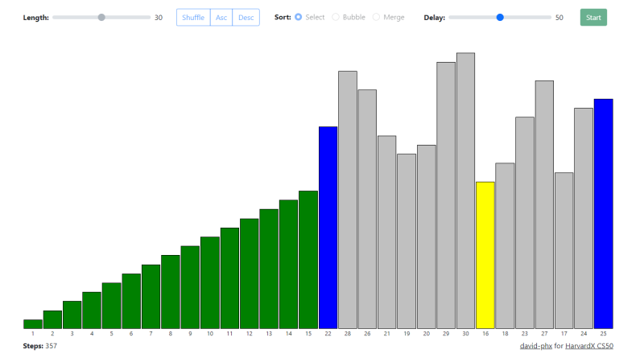
Task: Click the Shuffle button
Action: tap(193, 17)
